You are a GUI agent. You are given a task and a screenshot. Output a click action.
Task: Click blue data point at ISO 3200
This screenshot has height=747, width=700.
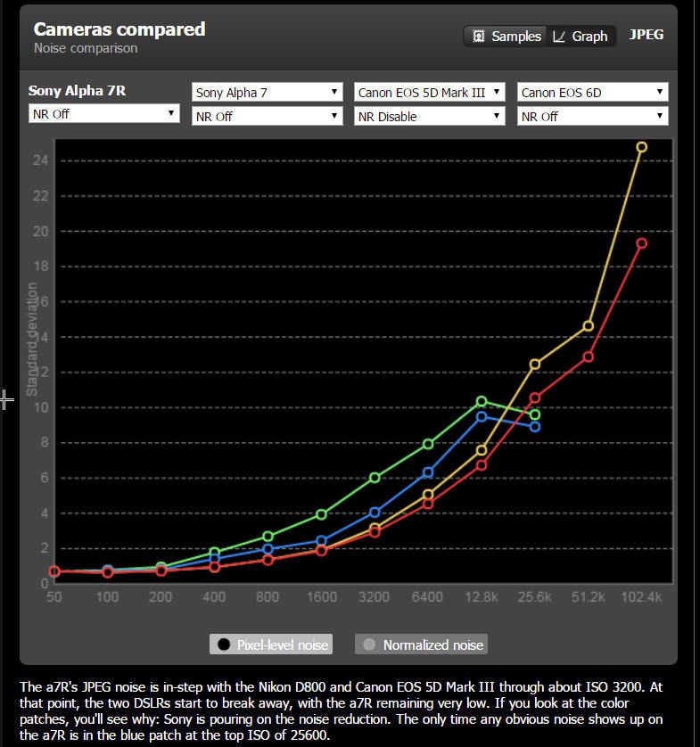click(x=375, y=513)
